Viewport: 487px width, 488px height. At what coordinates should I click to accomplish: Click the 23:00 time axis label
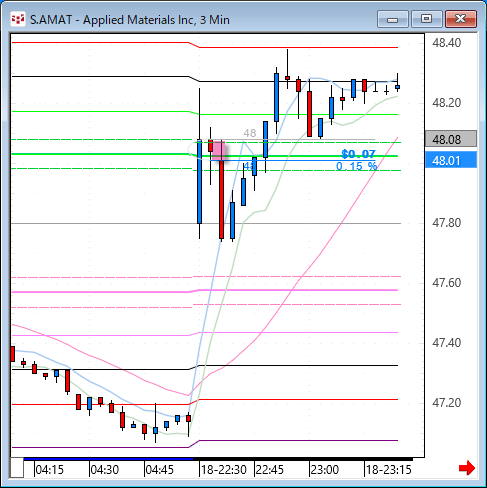pyautogui.click(x=325, y=470)
